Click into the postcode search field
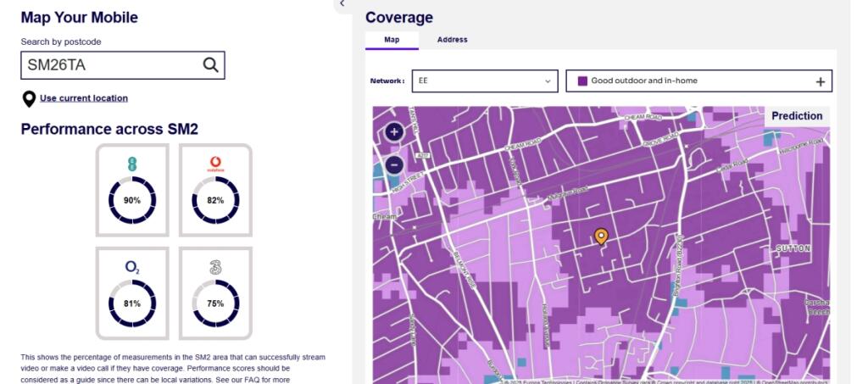Viewport: 868px width, 384px height. click(x=123, y=64)
